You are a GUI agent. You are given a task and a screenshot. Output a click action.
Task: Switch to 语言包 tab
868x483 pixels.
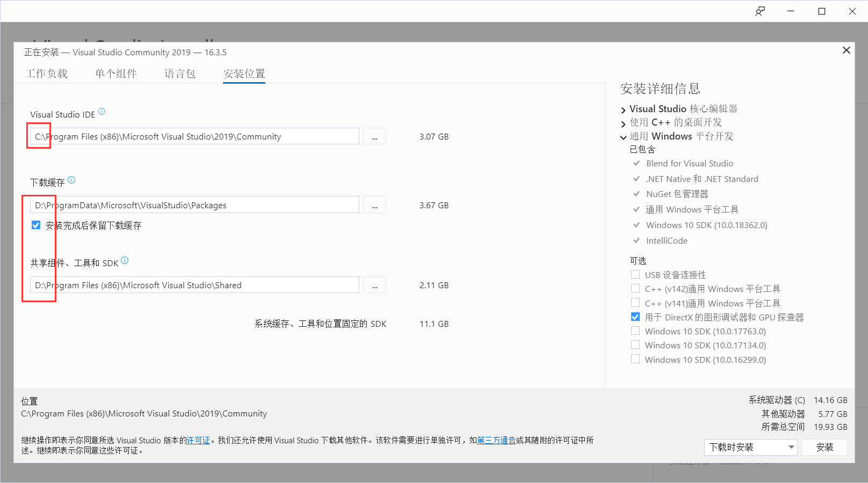(180, 74)
